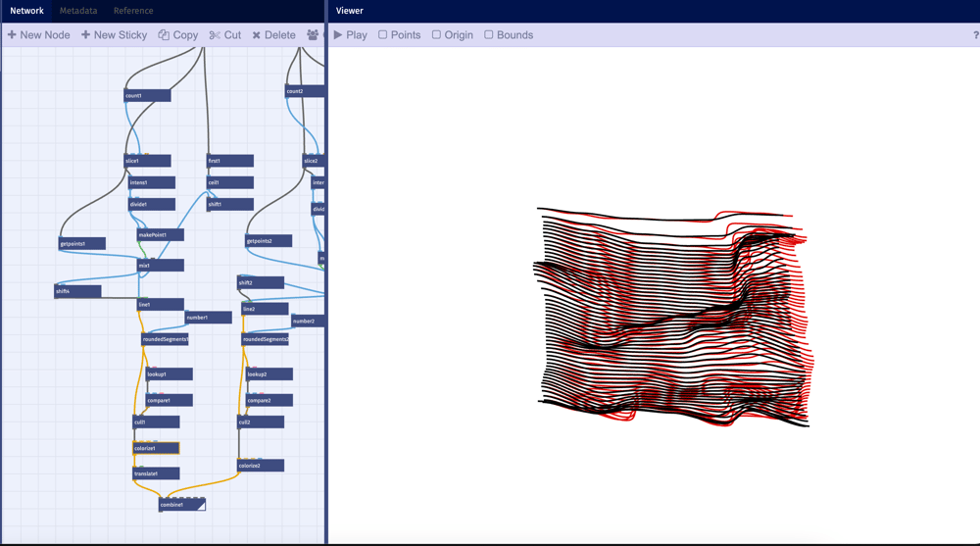Delete the selected node

point(273,35)
